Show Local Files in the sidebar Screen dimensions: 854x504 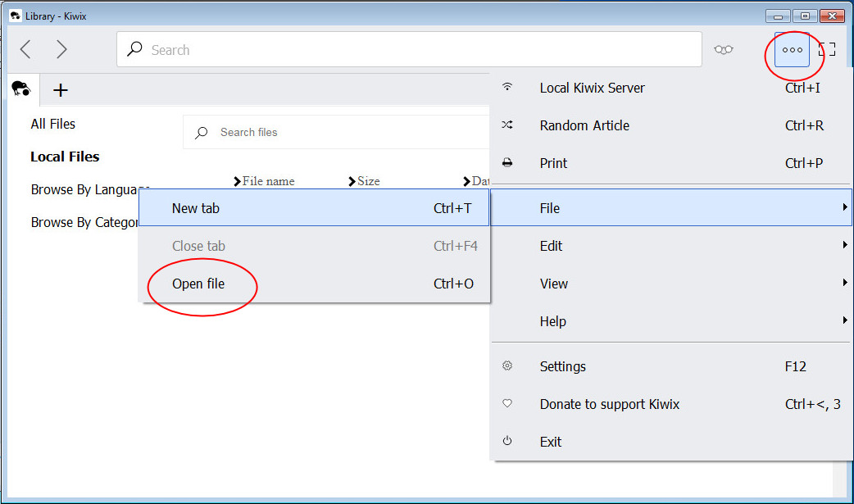pos(65,157)
